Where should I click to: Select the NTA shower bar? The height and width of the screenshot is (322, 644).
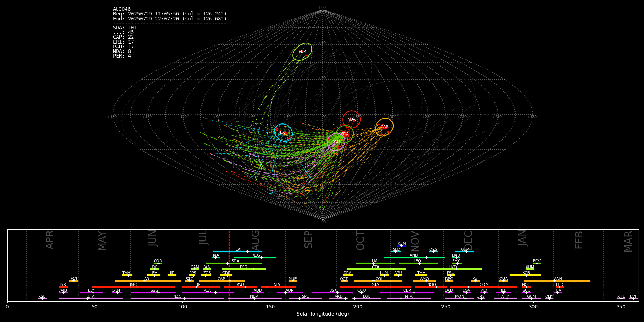(x=409, y=298)
